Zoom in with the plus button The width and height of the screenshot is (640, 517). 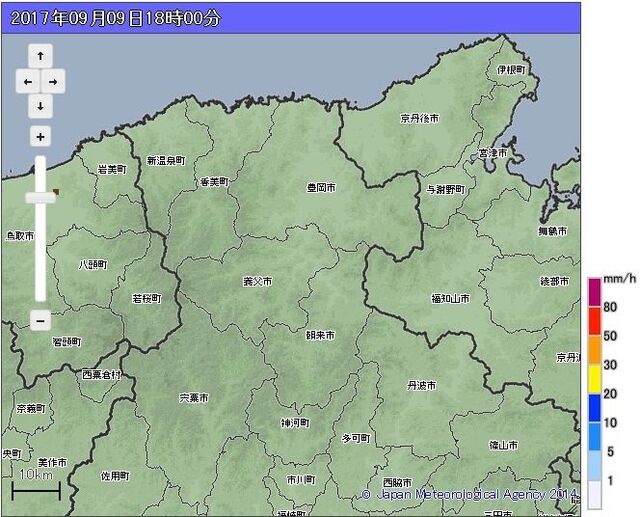40,137
